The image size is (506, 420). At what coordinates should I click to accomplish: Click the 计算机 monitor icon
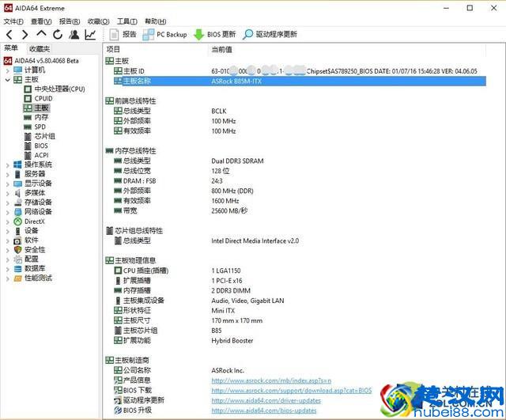[17, 70]
